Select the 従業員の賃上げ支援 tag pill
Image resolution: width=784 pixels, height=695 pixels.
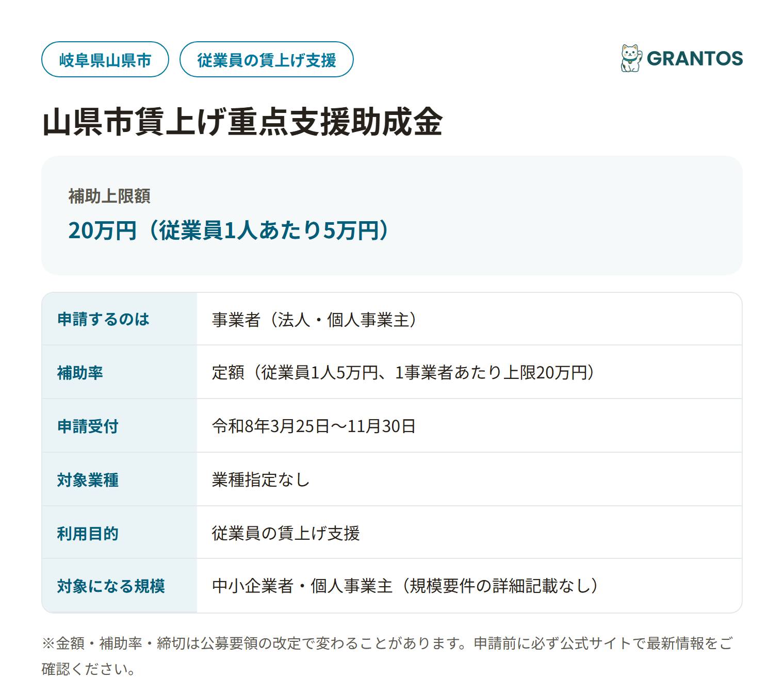pos(267,59)
